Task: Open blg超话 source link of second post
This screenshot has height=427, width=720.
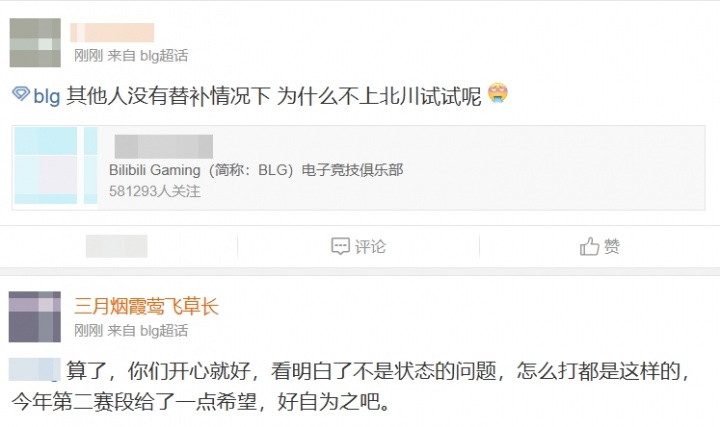Action: coord(164,331)
